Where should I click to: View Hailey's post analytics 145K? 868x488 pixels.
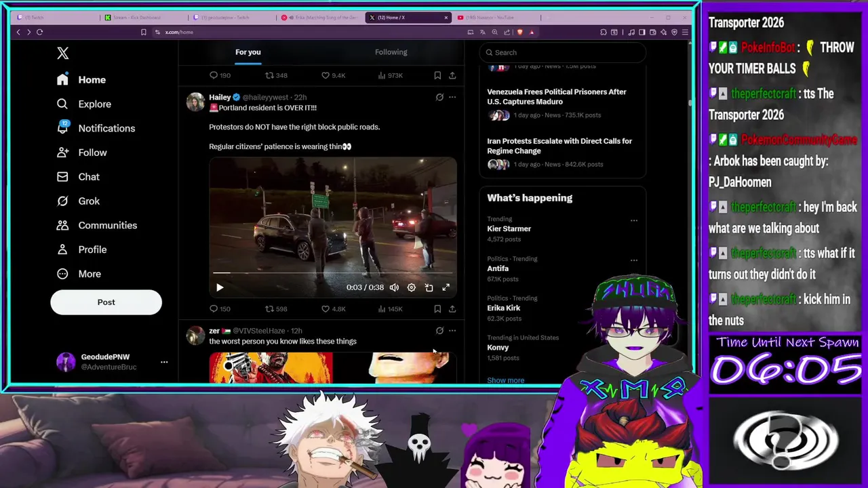tap(389, 309)
